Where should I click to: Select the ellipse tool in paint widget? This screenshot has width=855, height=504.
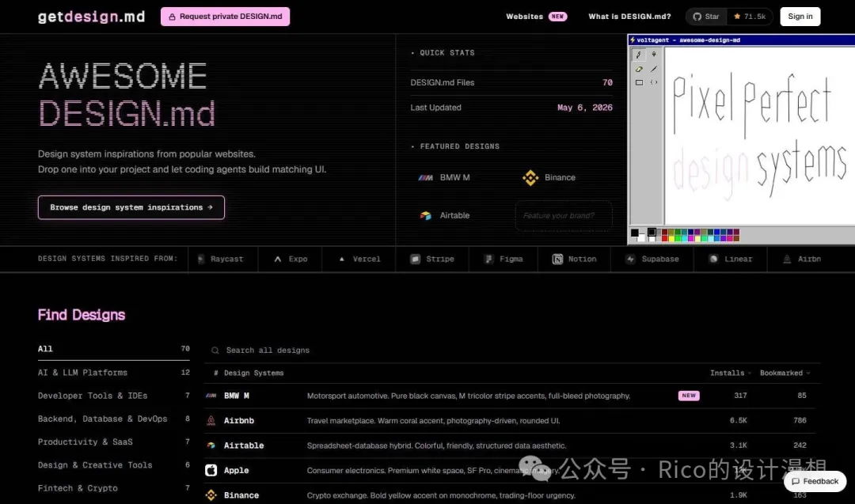pyautogui.click(x=654, y=83)
